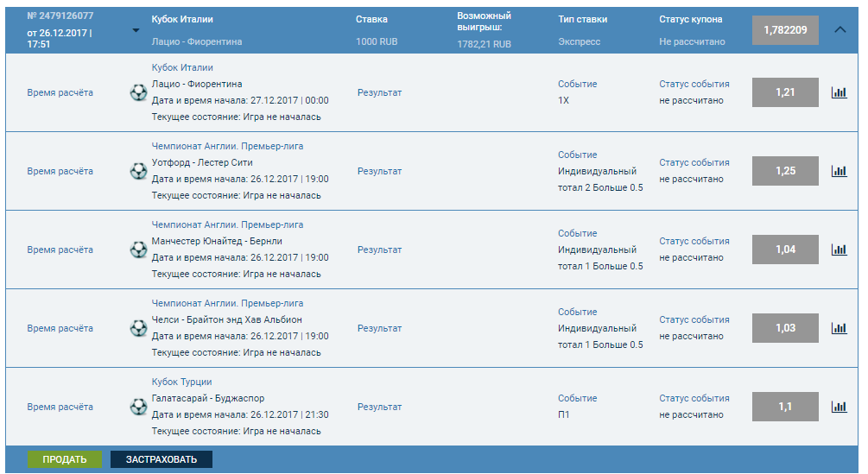
Task: Click coupon status Не рассчитано in header
Action: tap(692, 41)
